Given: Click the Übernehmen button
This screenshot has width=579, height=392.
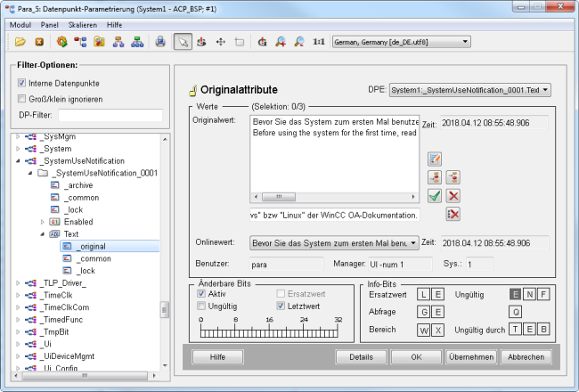Looking at the screenshot, I should (x=471, y=357).
